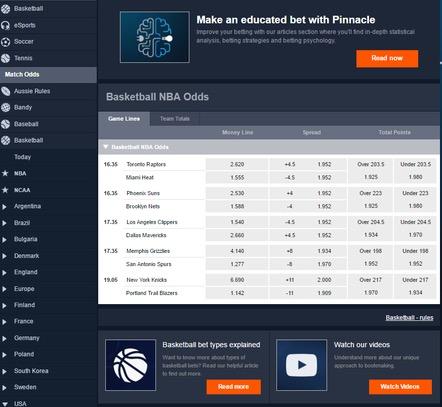This screenshot has width=442, height=407.
Task: Expand the Sweden league list
Action: pos(4,388)
